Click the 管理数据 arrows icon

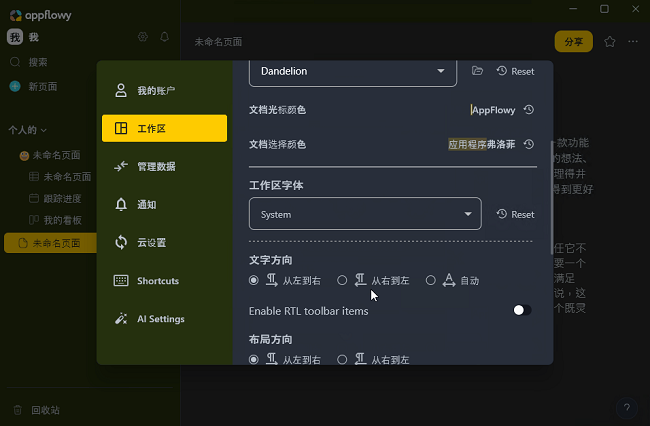click(121, 167)
